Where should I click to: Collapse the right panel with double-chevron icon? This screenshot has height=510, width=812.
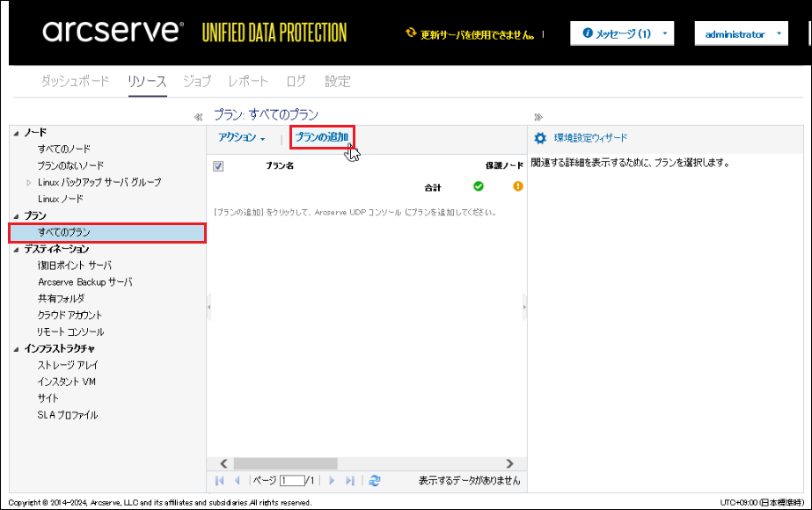click(x=538, y=117)
